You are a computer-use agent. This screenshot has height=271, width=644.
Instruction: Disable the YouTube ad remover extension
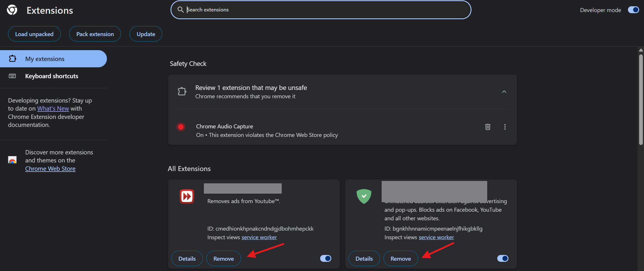point(326,258)
